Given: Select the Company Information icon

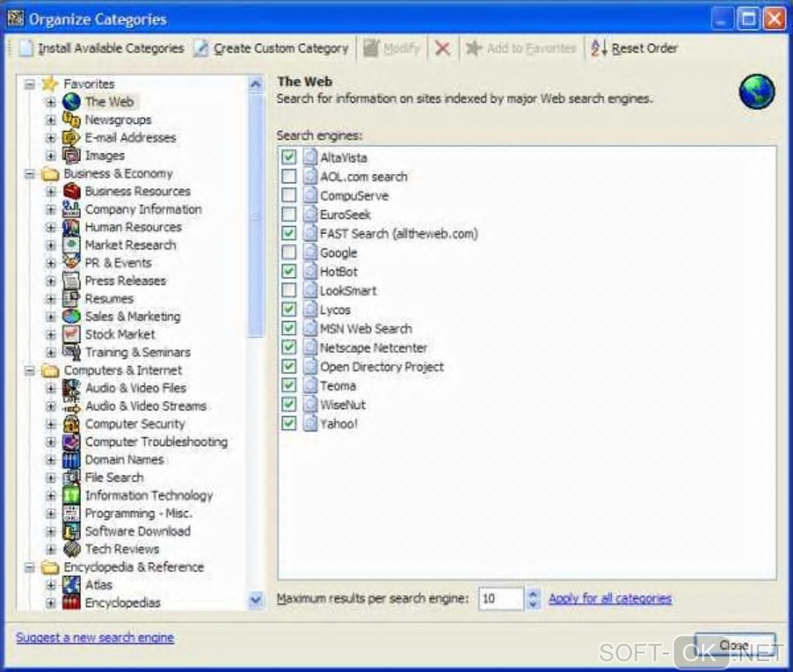Looking at the screenshot, I should (72, 209).
